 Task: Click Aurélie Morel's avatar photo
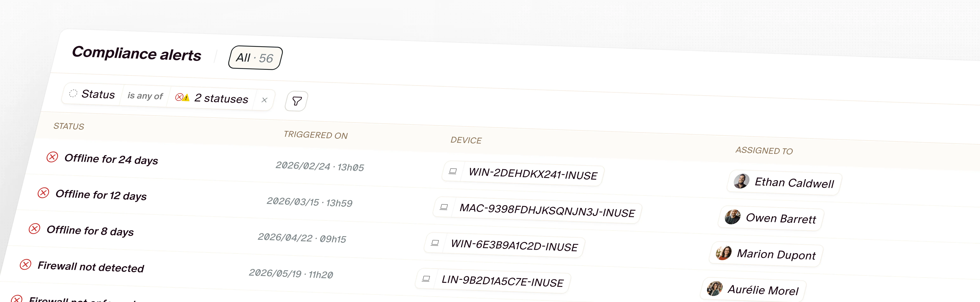[x=715, y=288]
